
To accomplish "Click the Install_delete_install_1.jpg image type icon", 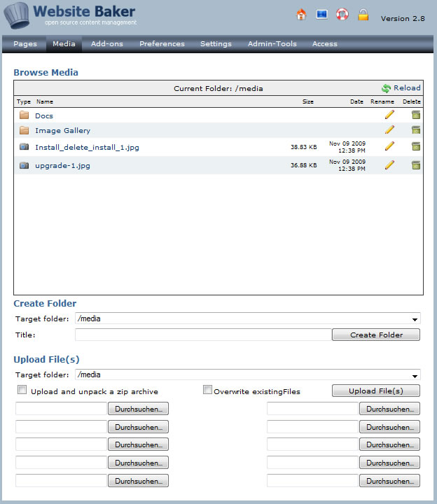I will [x=24, y=147].
